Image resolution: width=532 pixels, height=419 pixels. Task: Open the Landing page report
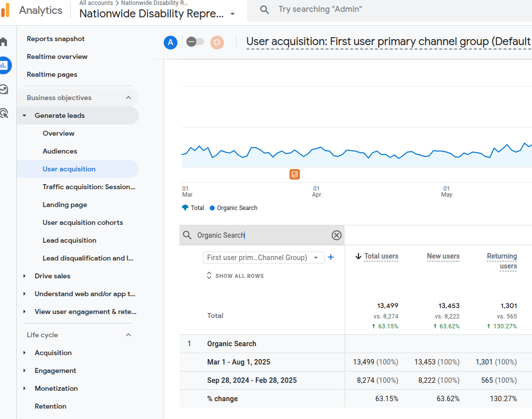click(x=65, y=205)
